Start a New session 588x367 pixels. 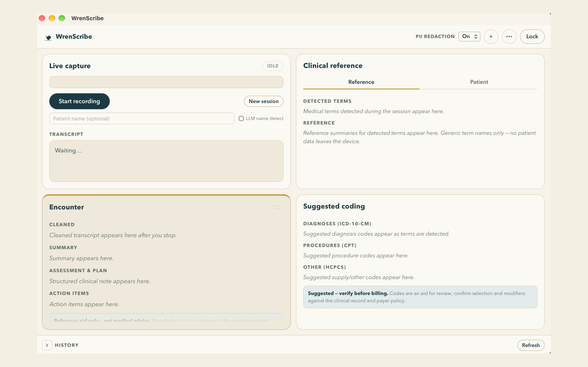point(264,101)
